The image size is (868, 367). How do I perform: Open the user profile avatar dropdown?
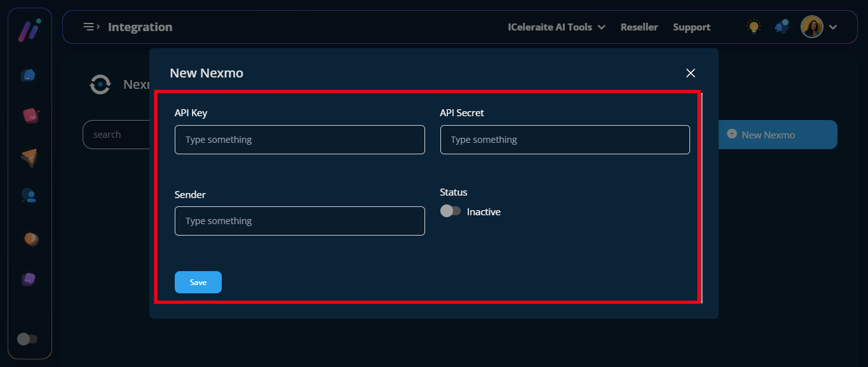coord(811,27)
